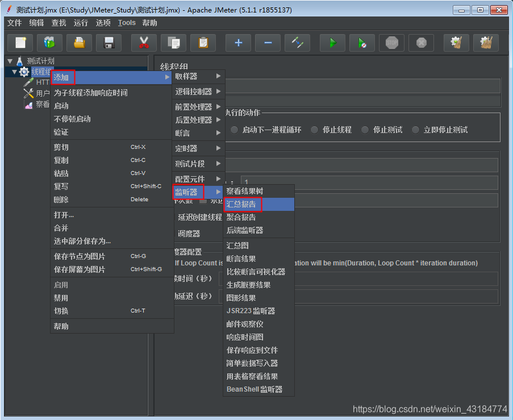This screenshot has height=420, width=513.
Task: Select BeanShell 监听器 entry
Action: click(x=259, y=389)
